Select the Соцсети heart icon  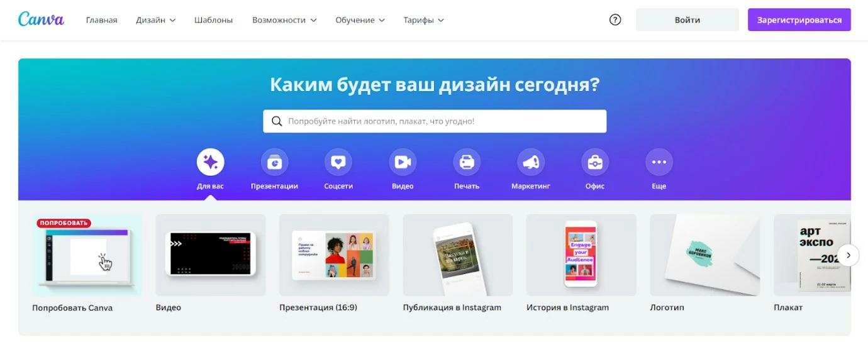pos(338,162)
